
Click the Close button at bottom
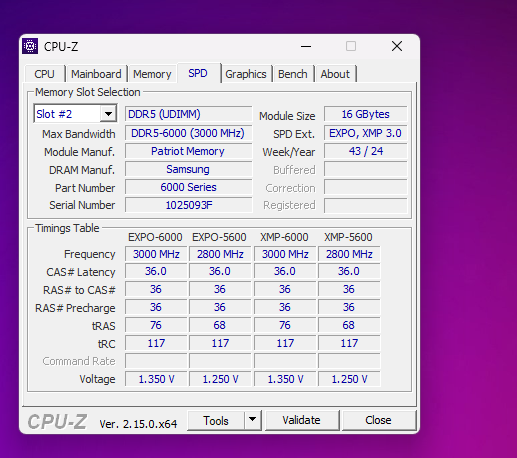tap(378, 420)
